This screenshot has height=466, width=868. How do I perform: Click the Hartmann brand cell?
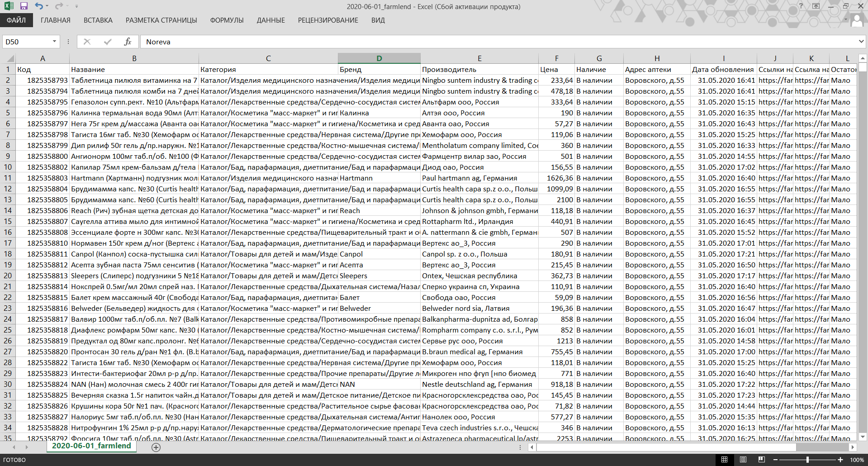tap(379, 178)
